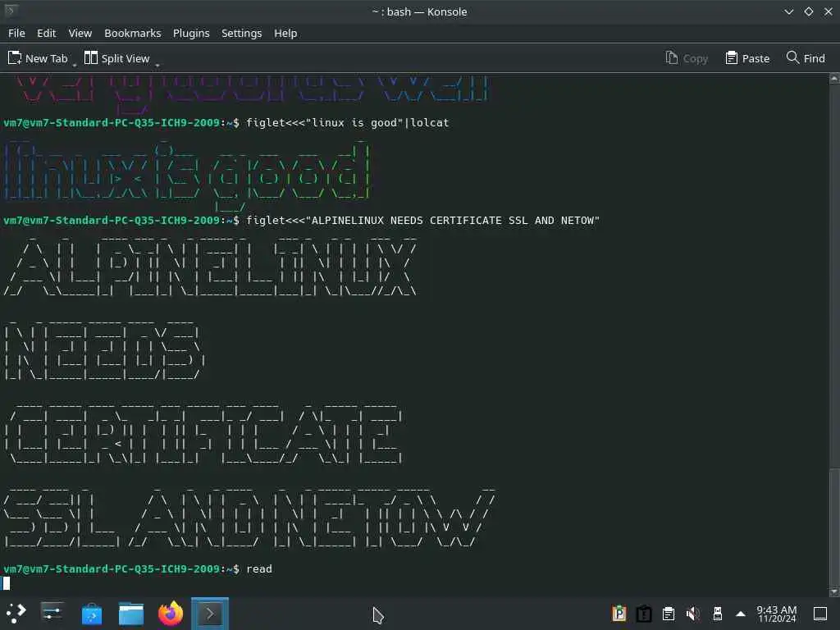Open the notifications tray icon
The height and width of the screenshot is (630, 840).
coord(644,614)
